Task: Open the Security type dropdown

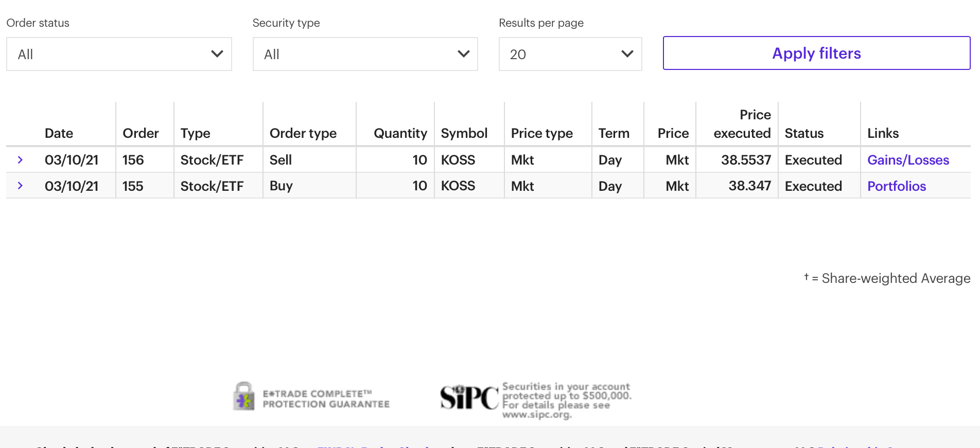Action: tap(365, 54)
